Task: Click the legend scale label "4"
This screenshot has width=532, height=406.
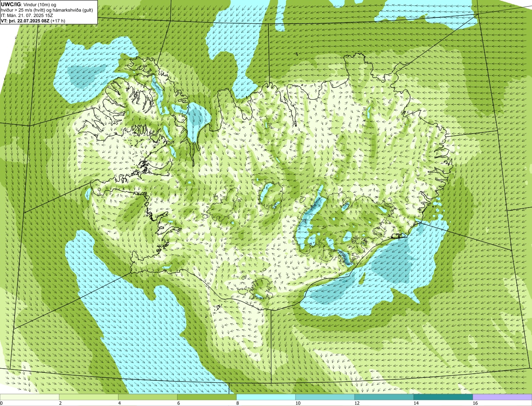Action: coord(119,403)
